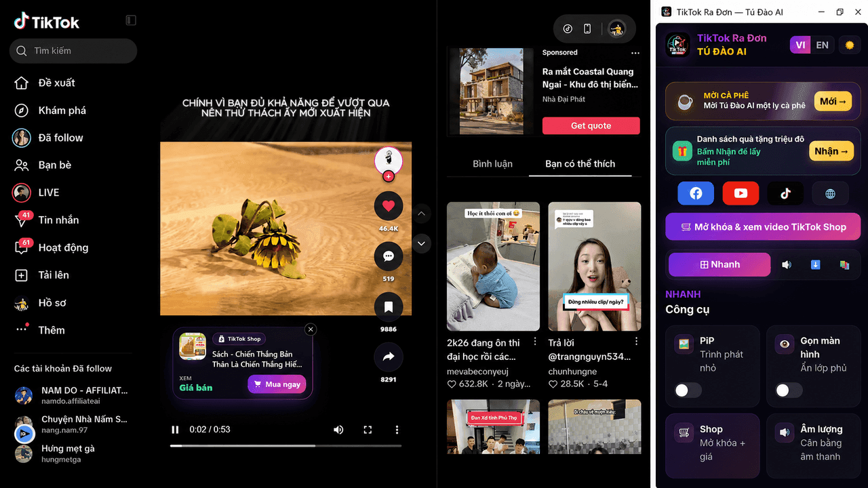Go to next video with down arrow
The image size is (868, 488).
[x=421, y=243]
